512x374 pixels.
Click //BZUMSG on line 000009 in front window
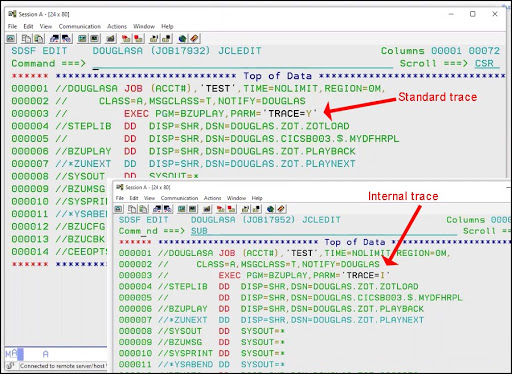[x=180, y=342]
